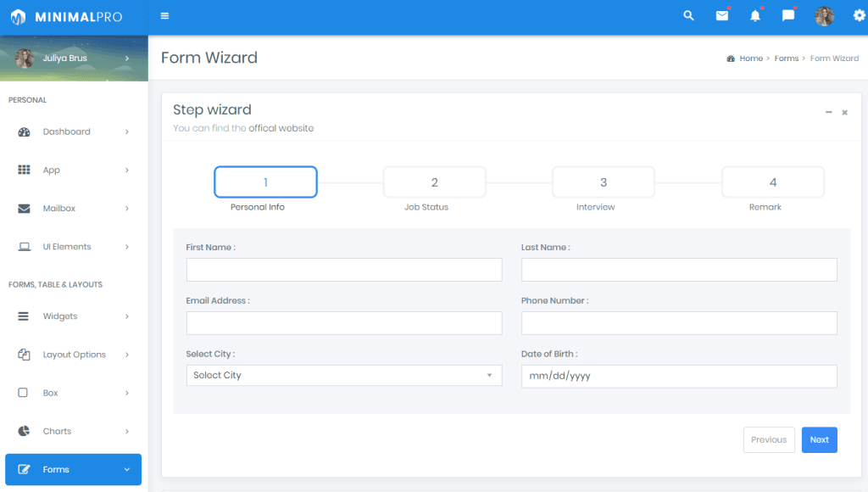Open the Forms menu item

[74, 469]
